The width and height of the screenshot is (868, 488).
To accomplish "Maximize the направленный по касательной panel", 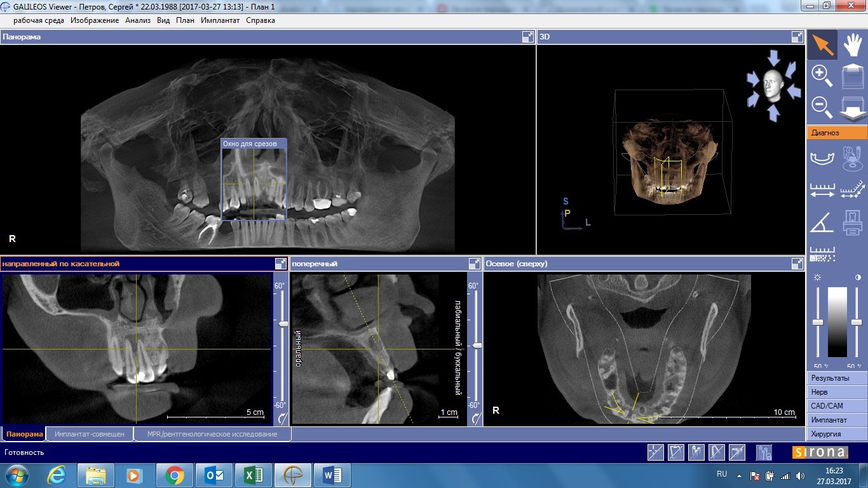I will (280, 263).
